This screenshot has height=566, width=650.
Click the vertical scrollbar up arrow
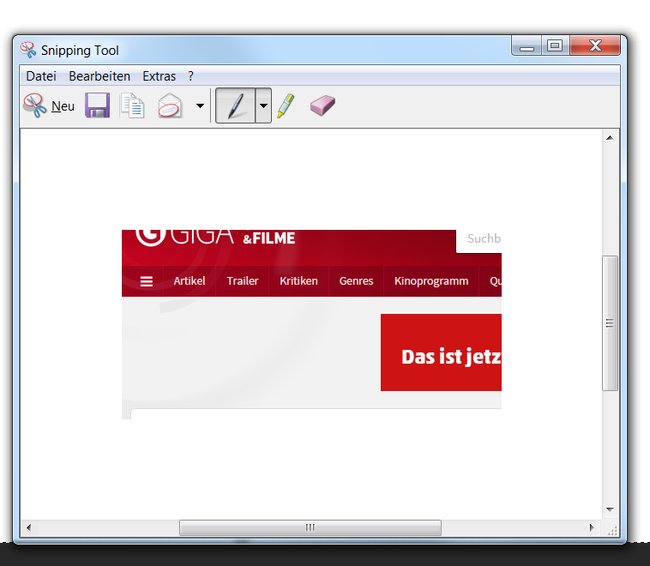click(610, 138)
